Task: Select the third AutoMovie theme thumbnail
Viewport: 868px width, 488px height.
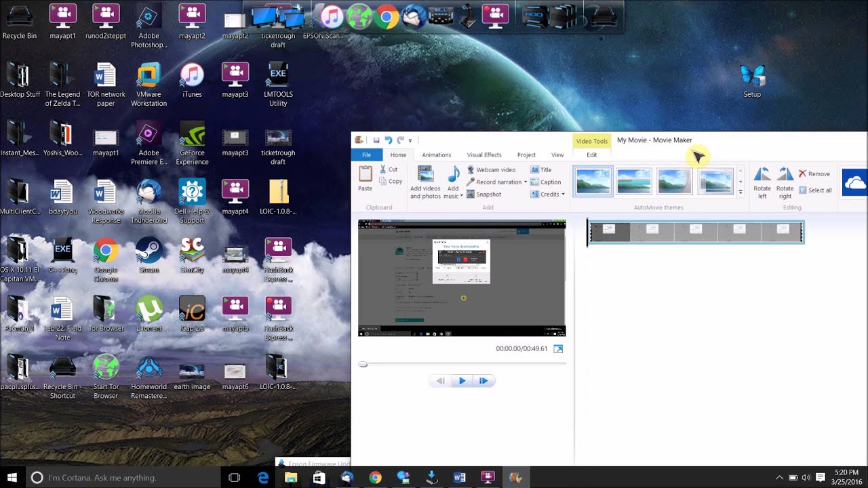Action: coord(675,181)
